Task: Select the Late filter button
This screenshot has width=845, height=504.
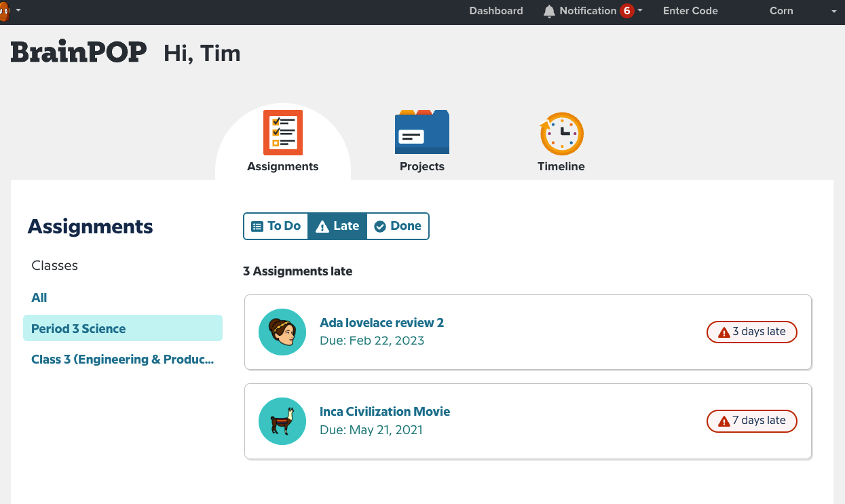Action: [x=337, y=227]
